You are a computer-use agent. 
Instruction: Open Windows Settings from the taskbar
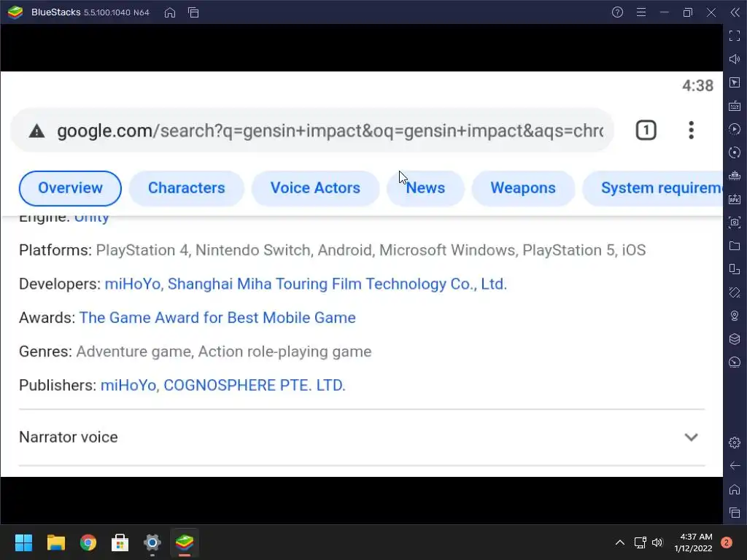point(152,542)
